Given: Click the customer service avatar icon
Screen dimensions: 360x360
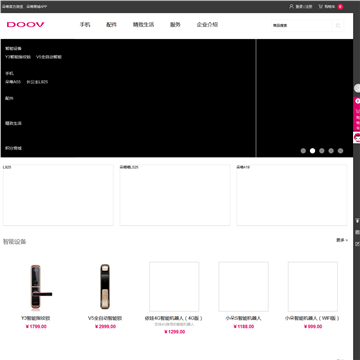Looking at the screenshot, I should [357, 137].
